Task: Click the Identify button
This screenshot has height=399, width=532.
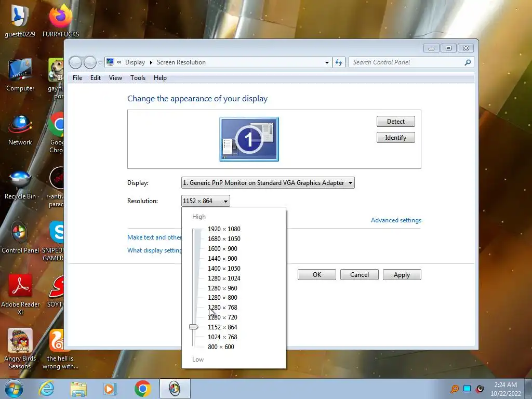Action: tap(395, 137)
